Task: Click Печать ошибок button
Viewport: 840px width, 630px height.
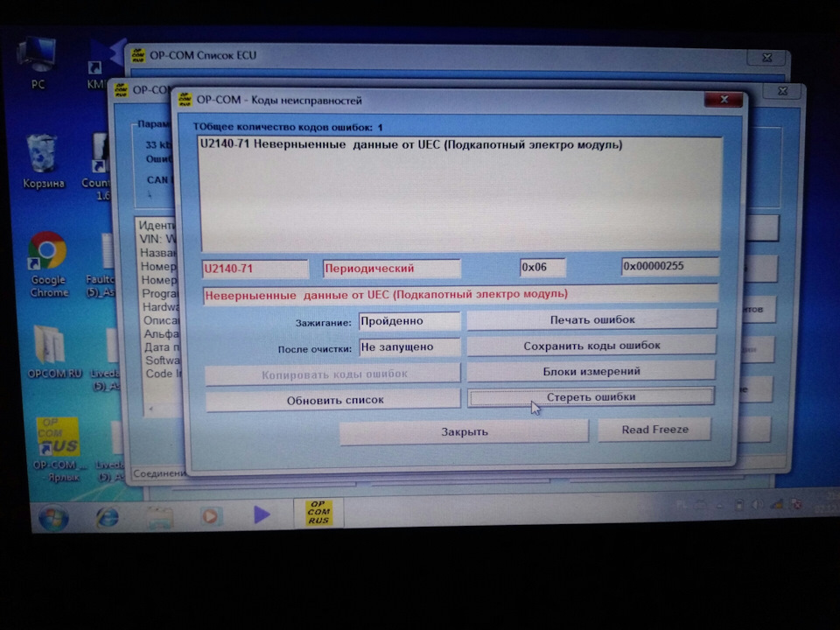Action: pyautogui.click(x=592, y=320)
